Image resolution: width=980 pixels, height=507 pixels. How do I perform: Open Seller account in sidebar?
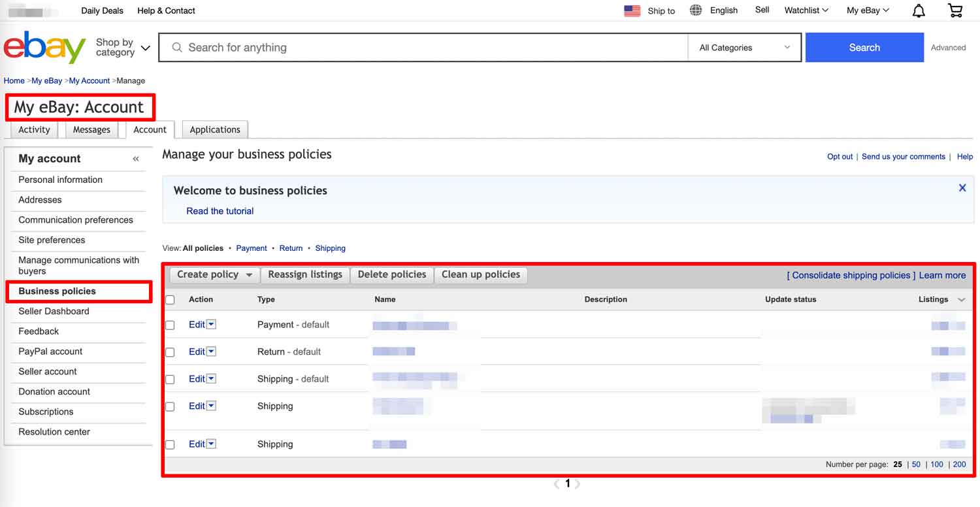(x=48, y=372)
